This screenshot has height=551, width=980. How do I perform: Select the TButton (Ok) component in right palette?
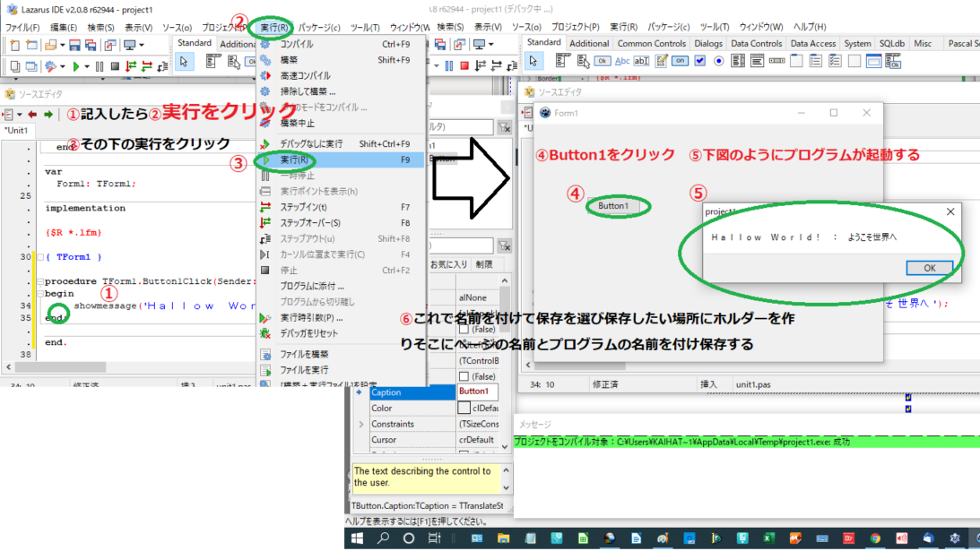coord(602,61)
